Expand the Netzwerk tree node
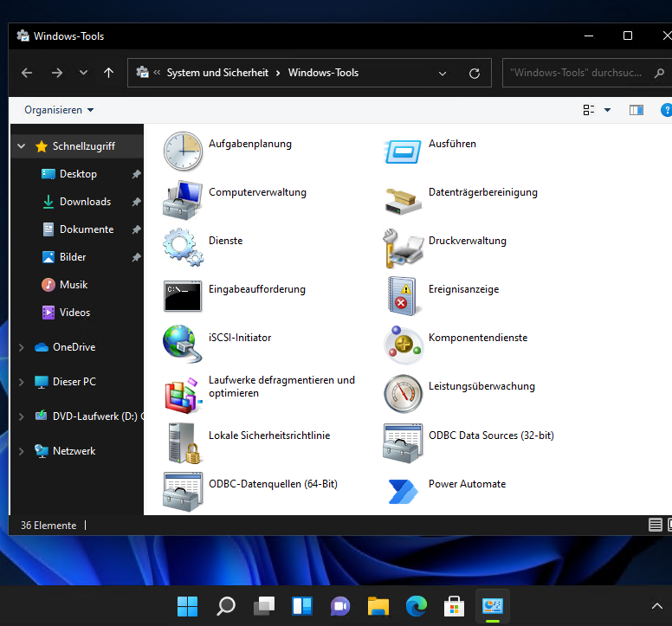 [21, 451]
